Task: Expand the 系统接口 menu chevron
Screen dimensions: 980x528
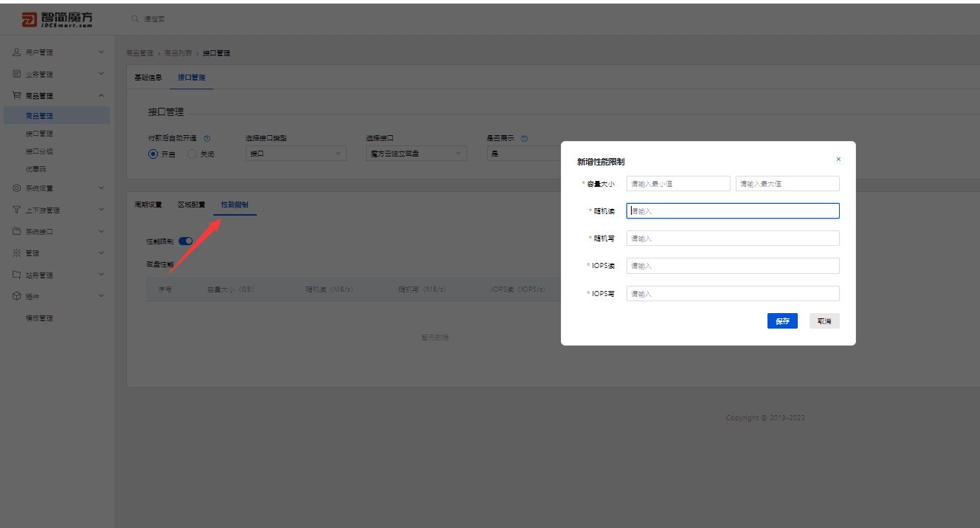Action: point(101,231)
